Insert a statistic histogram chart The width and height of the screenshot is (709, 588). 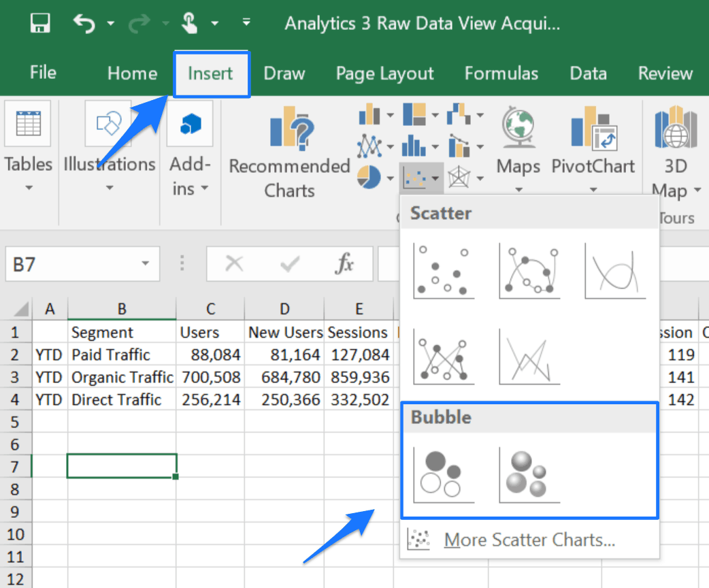point(414,146)
